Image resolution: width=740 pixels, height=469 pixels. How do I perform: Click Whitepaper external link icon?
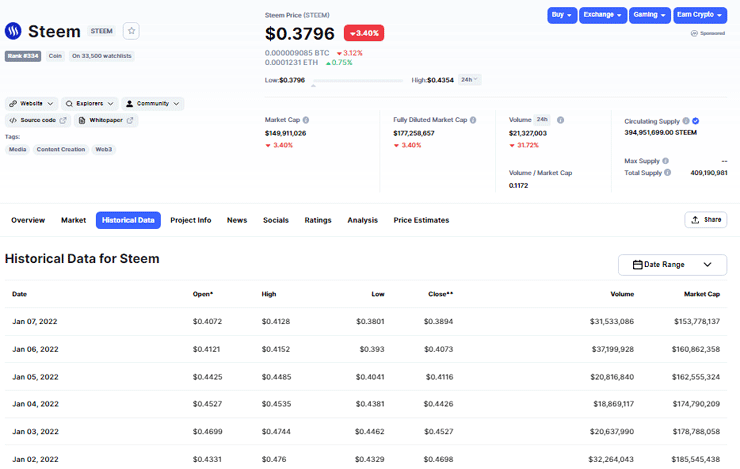pos(130,120)
